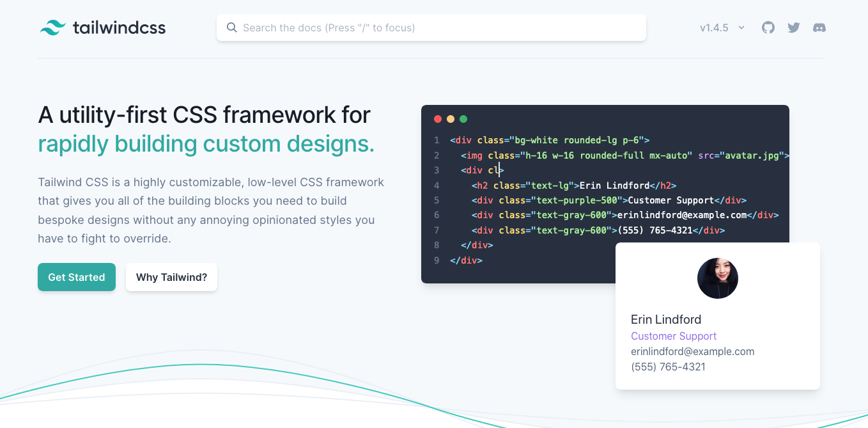This screenshot has height=428, width=868.
Task: Click the Get Started button
Action: point(77,277)
